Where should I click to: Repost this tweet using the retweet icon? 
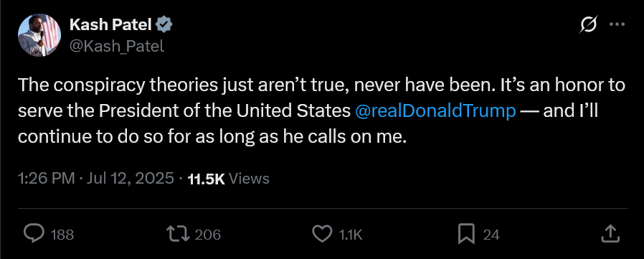tap(178, 234)
